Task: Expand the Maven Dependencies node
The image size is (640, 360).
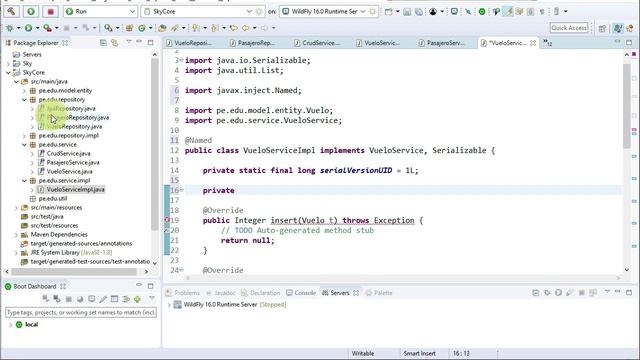Action: [x=16, y=235]
